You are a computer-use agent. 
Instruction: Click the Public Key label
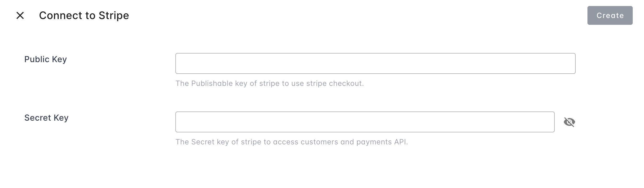click(46, 59)
